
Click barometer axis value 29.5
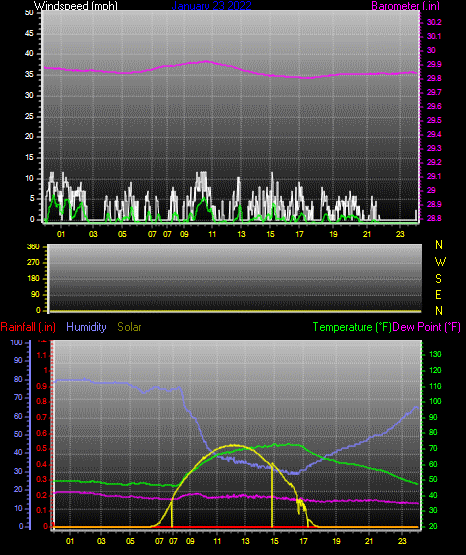(x=434, y=120)
